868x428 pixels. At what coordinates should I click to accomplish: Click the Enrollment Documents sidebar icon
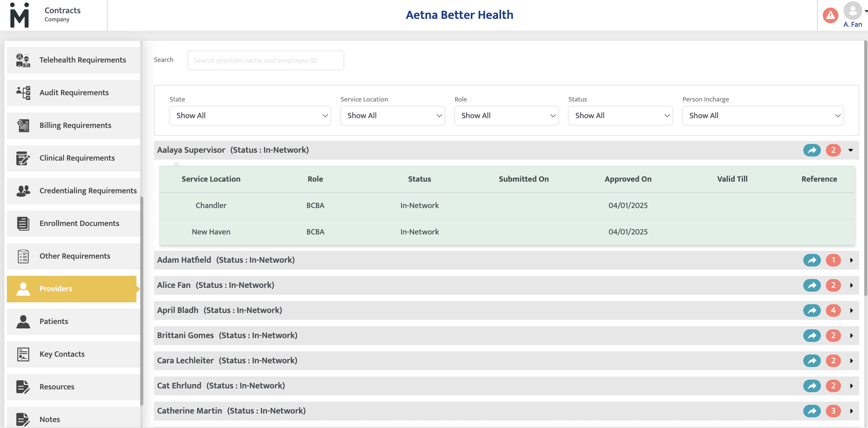(23, 224)
